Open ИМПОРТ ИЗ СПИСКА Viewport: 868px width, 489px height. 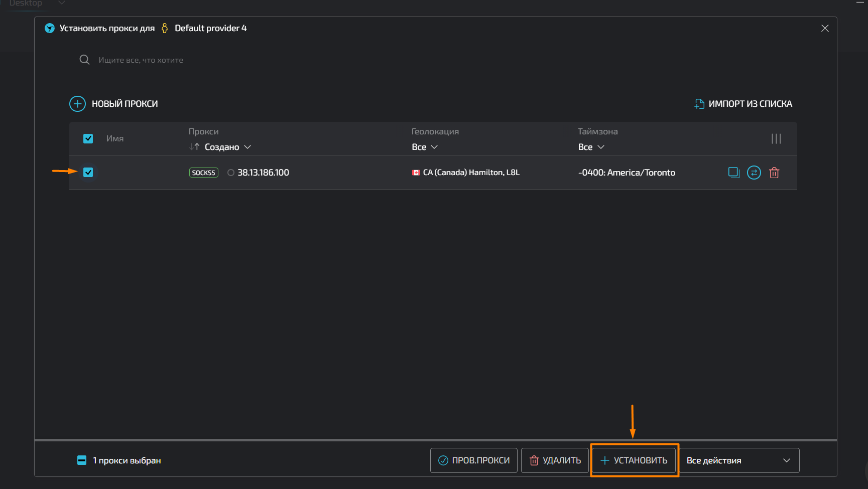click(x=750, y=104)
